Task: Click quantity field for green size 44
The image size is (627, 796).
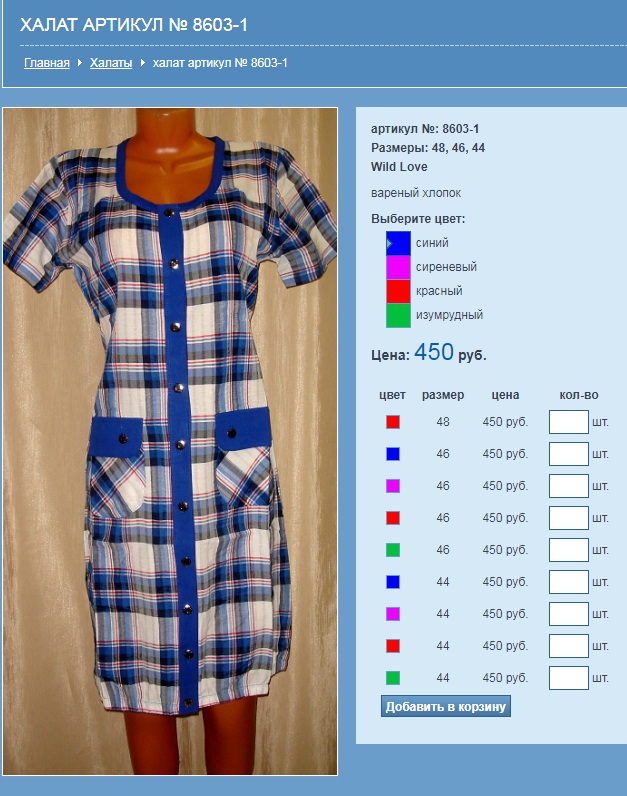Action: pos(569,678)
